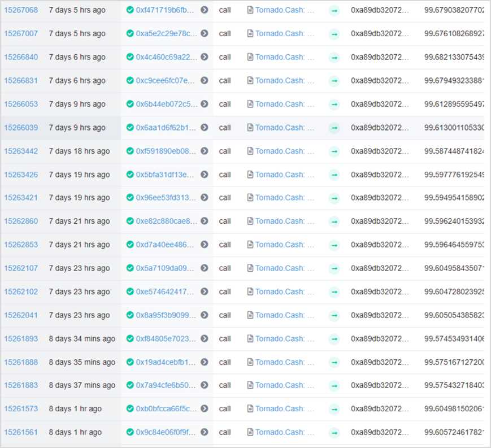Expand the round chevron beside hash 0x5bfa31df13e

[205, 175]
